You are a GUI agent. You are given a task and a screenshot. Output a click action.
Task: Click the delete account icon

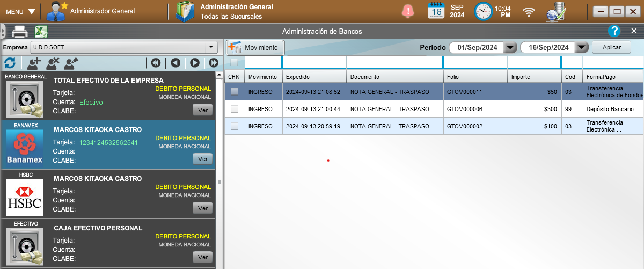pos(53,63)
